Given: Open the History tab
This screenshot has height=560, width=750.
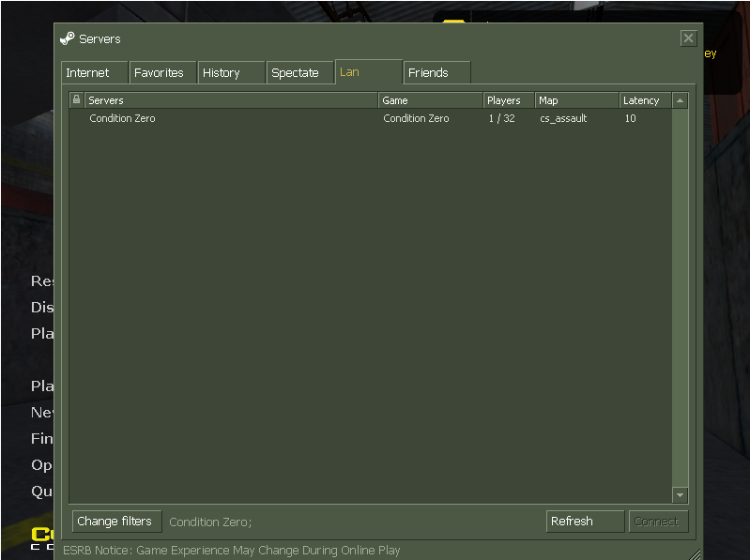Looking at the screenshot, I should (231, 72).
